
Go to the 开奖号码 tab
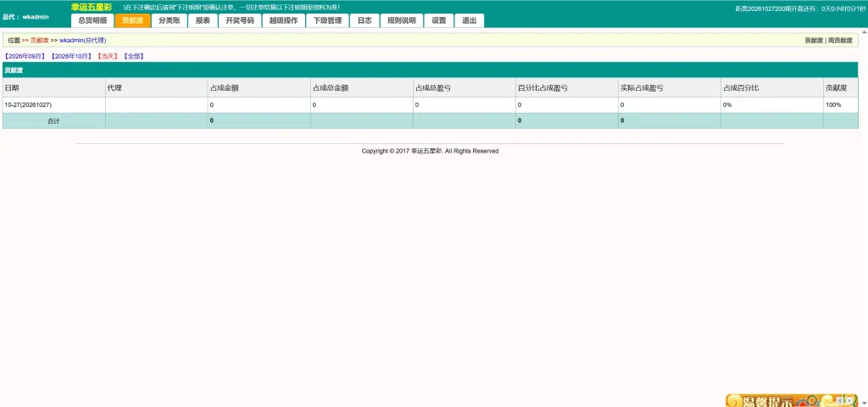(x=240, y=20)
